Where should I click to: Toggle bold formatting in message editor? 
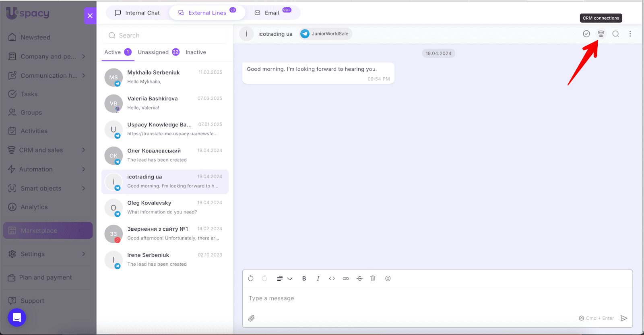[304, 278]
